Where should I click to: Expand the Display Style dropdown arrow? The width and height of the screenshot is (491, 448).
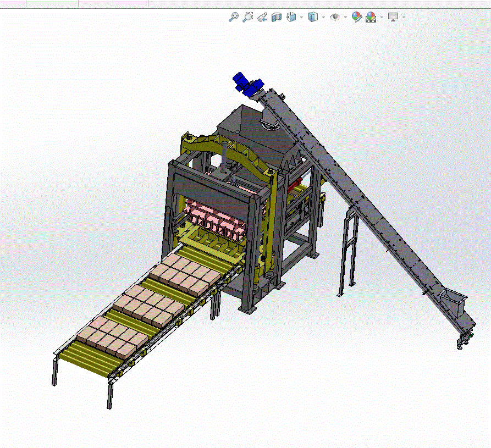[323, 17]
